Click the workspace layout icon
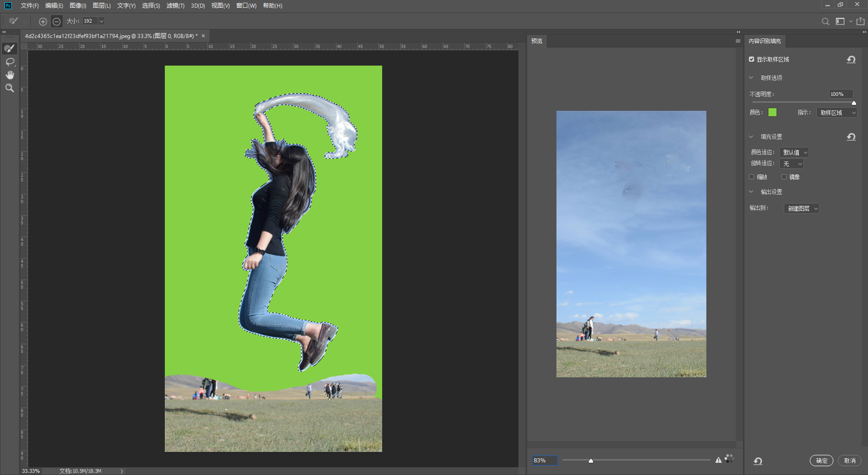The height and width of the screenshot is (475, 868). pyautogui.click(x=840, y=21)
